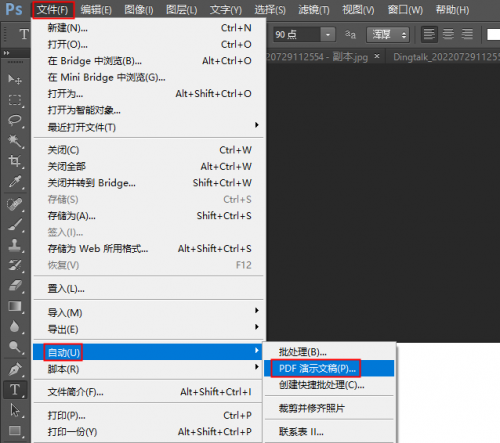Select the Crop tool
This screenshot has height=443, width=500.
pos(15,161)
